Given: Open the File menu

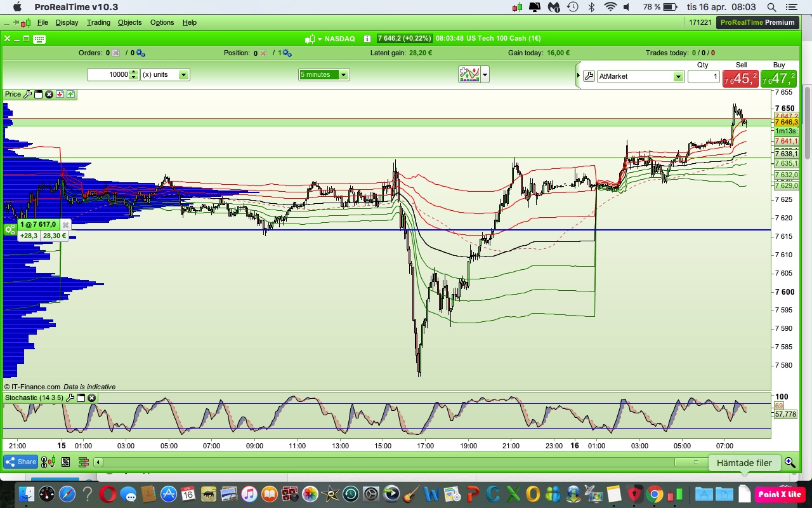Looking at the screenshot, I should (x=43, y=22).
